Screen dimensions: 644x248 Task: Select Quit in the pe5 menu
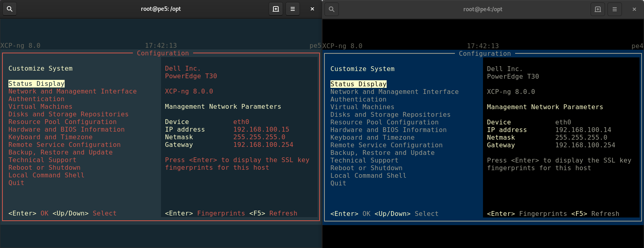pos(16,183)
